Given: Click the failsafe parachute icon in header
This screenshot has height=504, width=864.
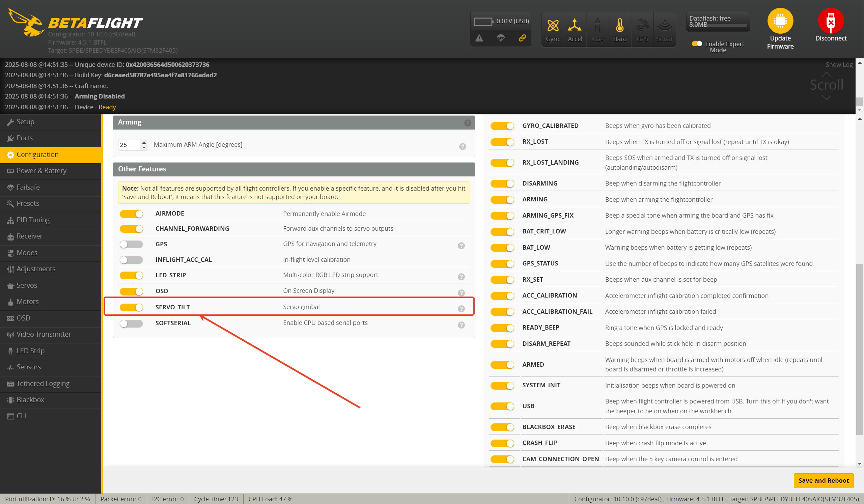Looking at the screenshot, I should tap(501, 38).
